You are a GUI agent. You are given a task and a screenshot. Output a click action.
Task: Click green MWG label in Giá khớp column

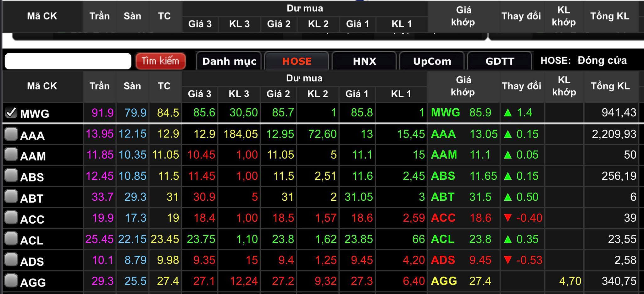446,112
